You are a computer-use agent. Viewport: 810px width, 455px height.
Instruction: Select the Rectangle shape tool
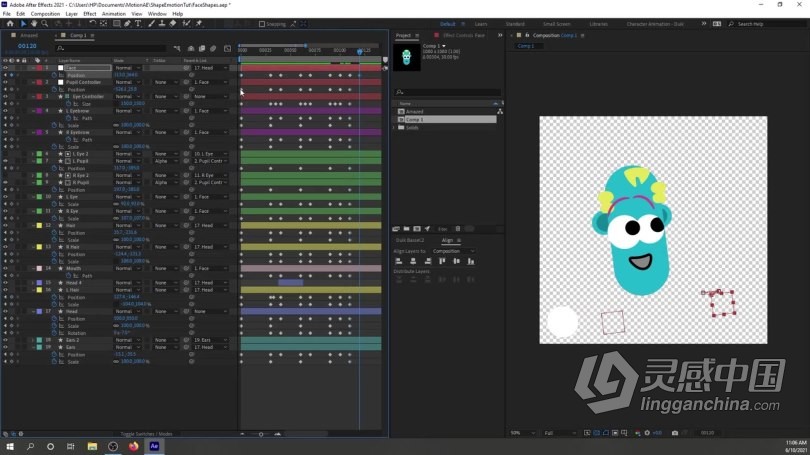point(117,24)
